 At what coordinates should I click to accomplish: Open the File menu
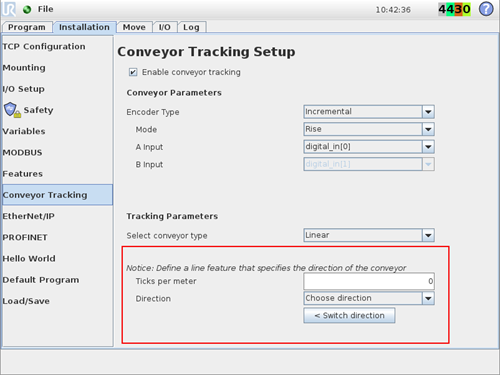(45, 9)
